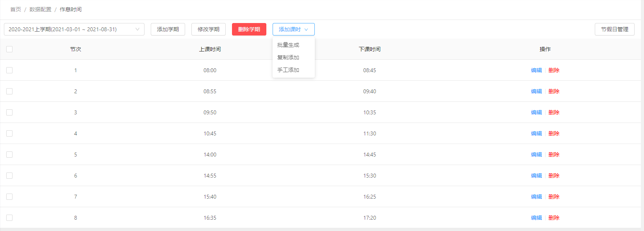Edit period 8 via 编辑 link
The width and height of the screenshot is (644, 231).
pyautogui.click(x=537, y=218)
